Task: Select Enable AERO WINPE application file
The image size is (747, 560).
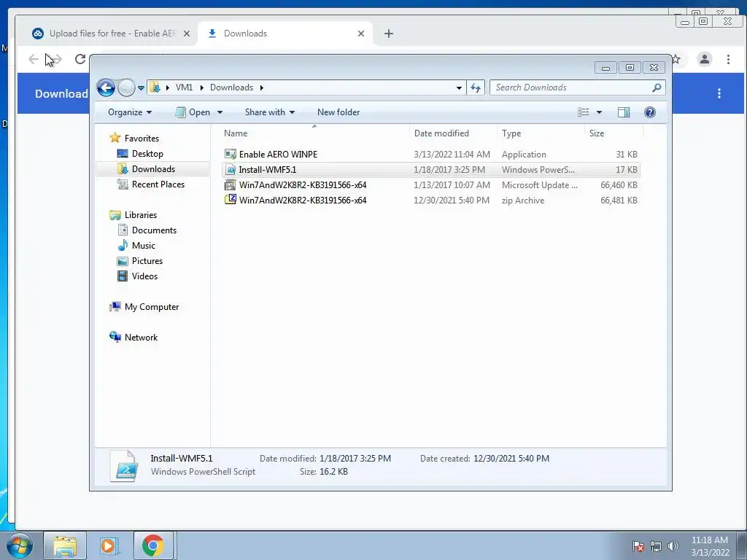Action: point(431,155)
